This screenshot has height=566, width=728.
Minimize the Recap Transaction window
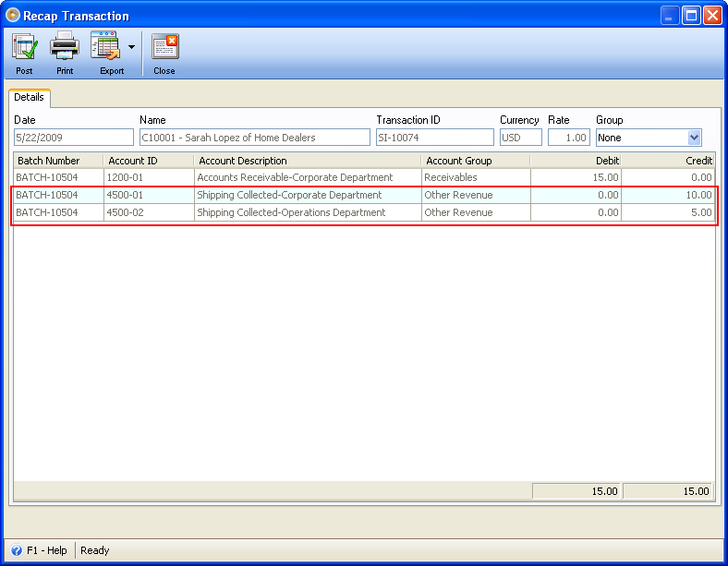click(670, 16)
